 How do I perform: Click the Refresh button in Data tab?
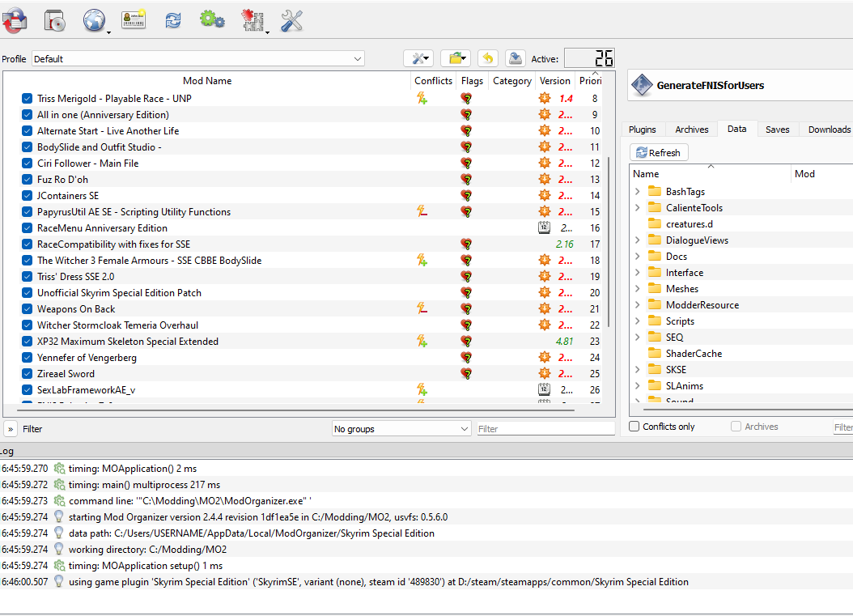coord(659,153)
